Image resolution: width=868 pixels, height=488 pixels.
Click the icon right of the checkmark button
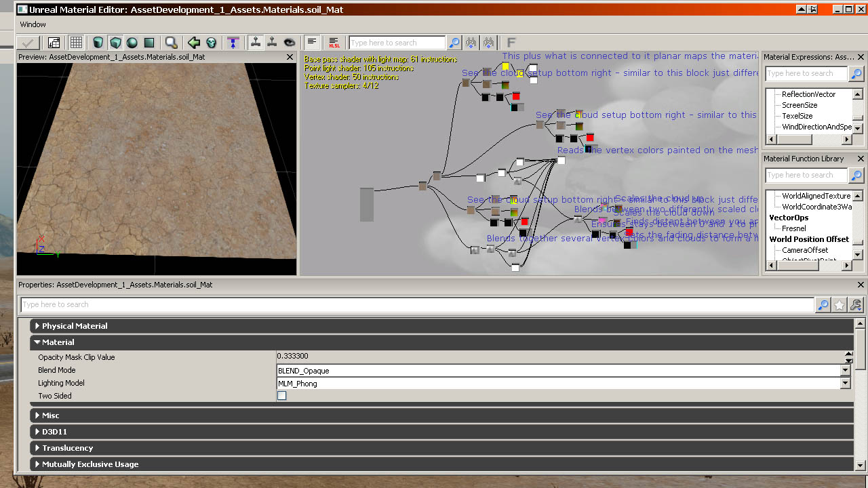54,42
